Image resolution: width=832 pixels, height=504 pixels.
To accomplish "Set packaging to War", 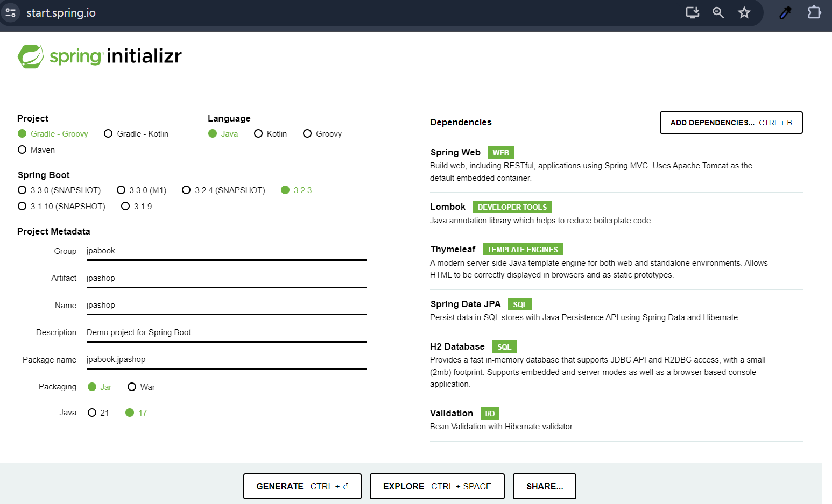I will [x=141, y=387].
